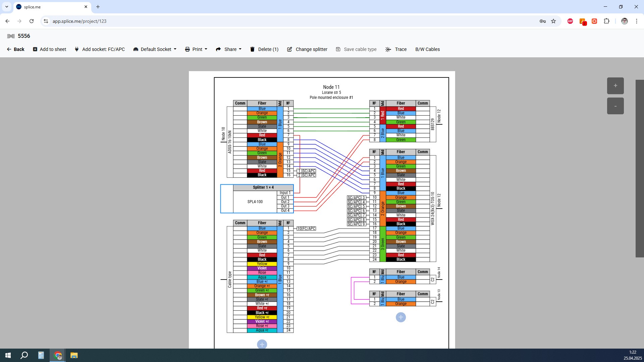Open File Explorer from the taskbar
Screen dimensions: 644x362
click(x=74, y=355)
